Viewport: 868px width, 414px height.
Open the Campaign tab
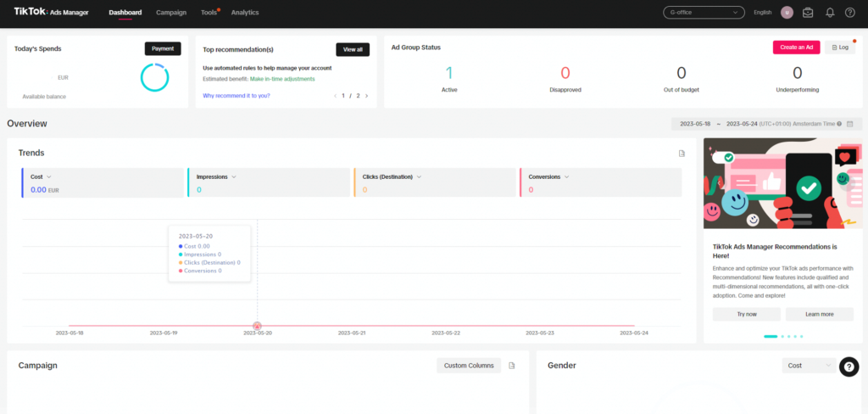171,12
